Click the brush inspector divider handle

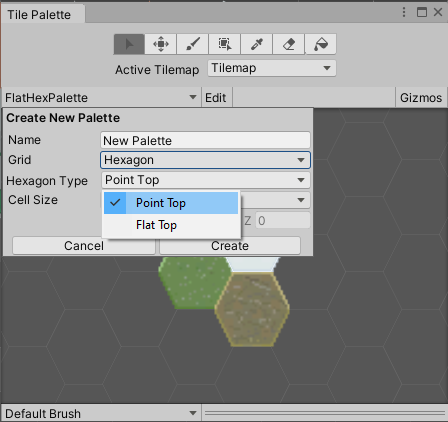click(325, 413)
